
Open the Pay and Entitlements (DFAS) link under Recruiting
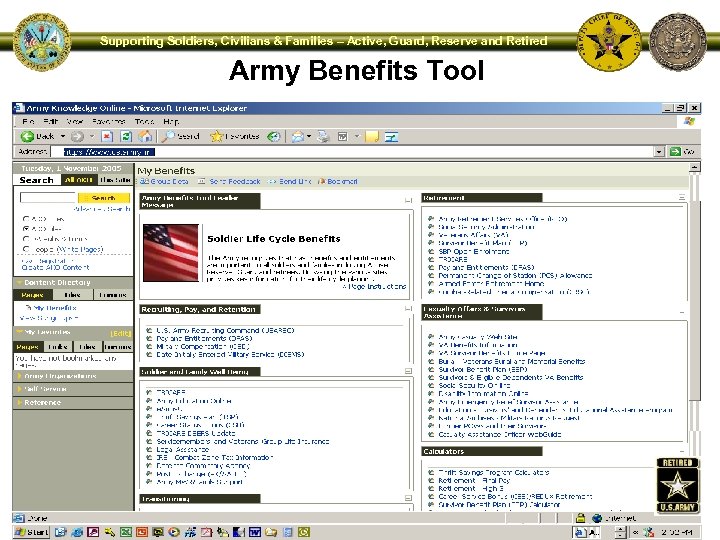pos(204,338)
